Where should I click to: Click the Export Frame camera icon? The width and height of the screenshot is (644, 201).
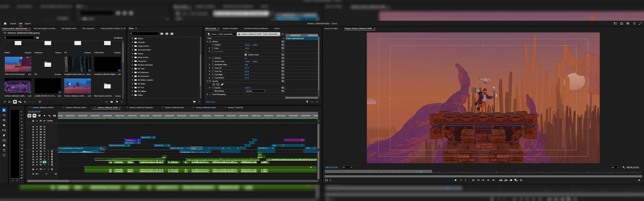coord(511,180)
